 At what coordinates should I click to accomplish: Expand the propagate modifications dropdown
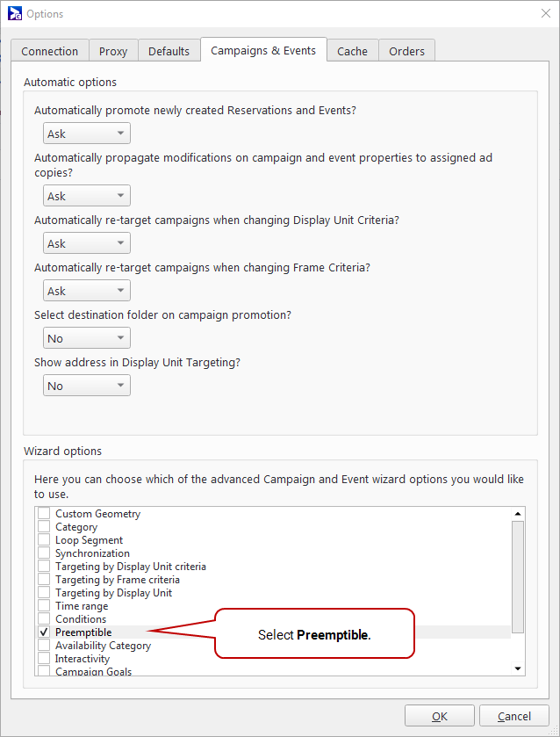tap(86, 196)
